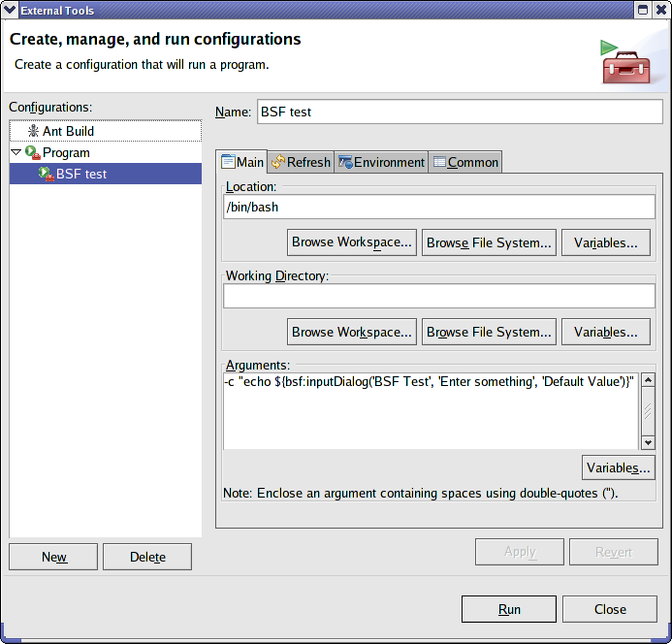
Task: Switch to the Refresh tab
Action: coord(301,162)
